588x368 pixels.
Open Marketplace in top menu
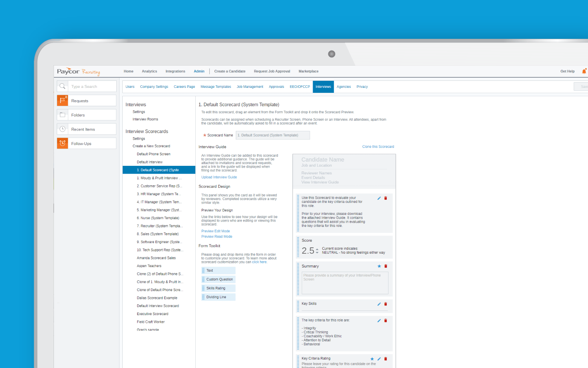point(308,71)
